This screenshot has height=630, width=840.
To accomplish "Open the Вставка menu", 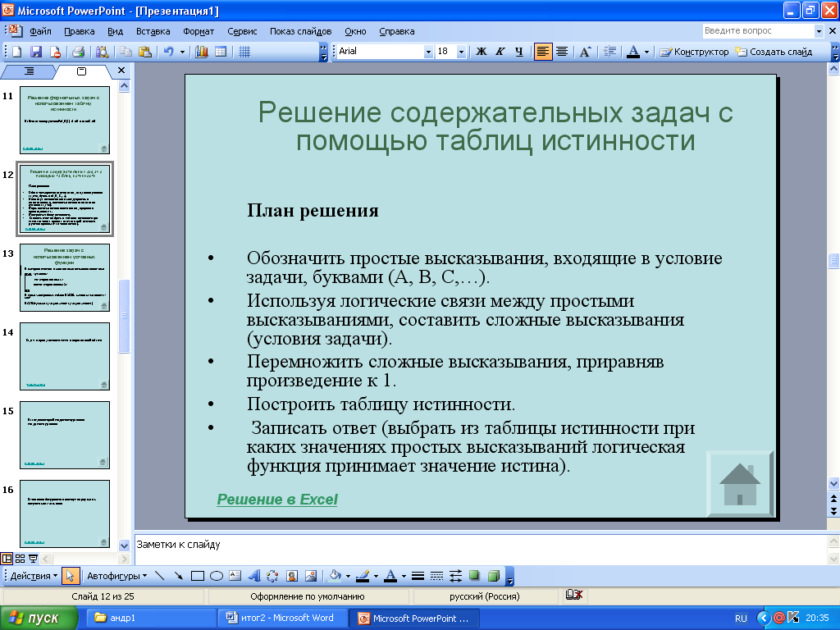I will [x=153, y=31].
